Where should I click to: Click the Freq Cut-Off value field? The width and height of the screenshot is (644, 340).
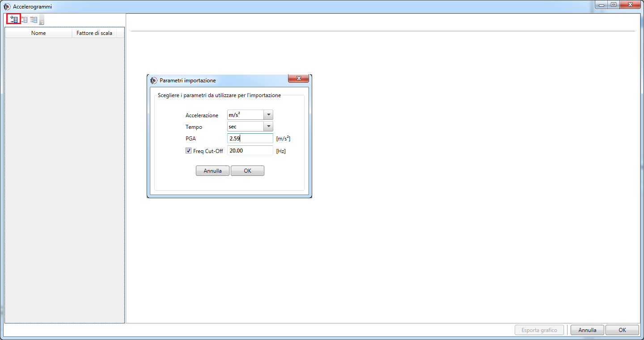coord(250,150)
